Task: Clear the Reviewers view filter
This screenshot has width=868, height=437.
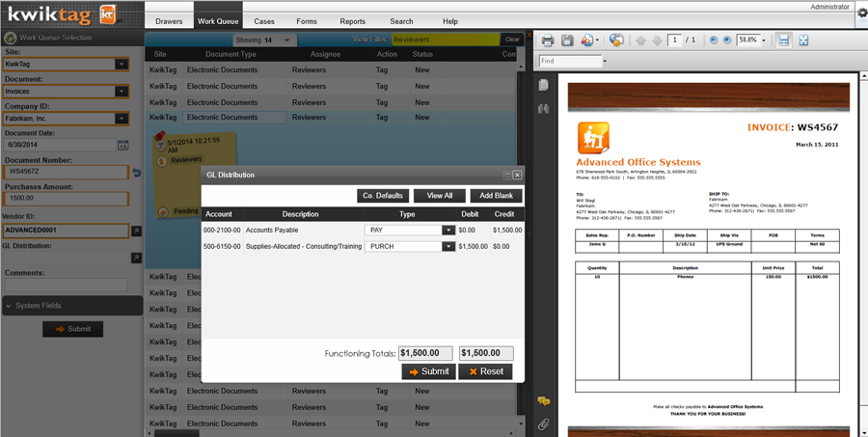Action: pyautogui.click(x=512, y=40)
